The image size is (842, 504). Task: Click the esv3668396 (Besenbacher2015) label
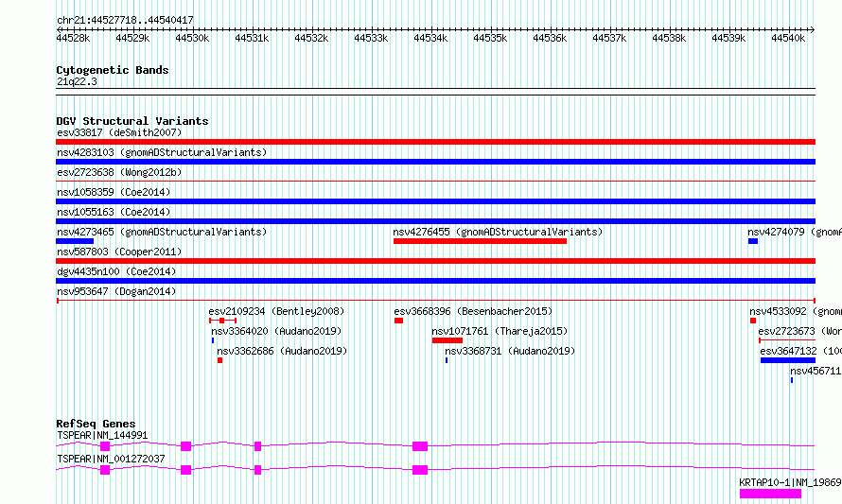(473, 311)
